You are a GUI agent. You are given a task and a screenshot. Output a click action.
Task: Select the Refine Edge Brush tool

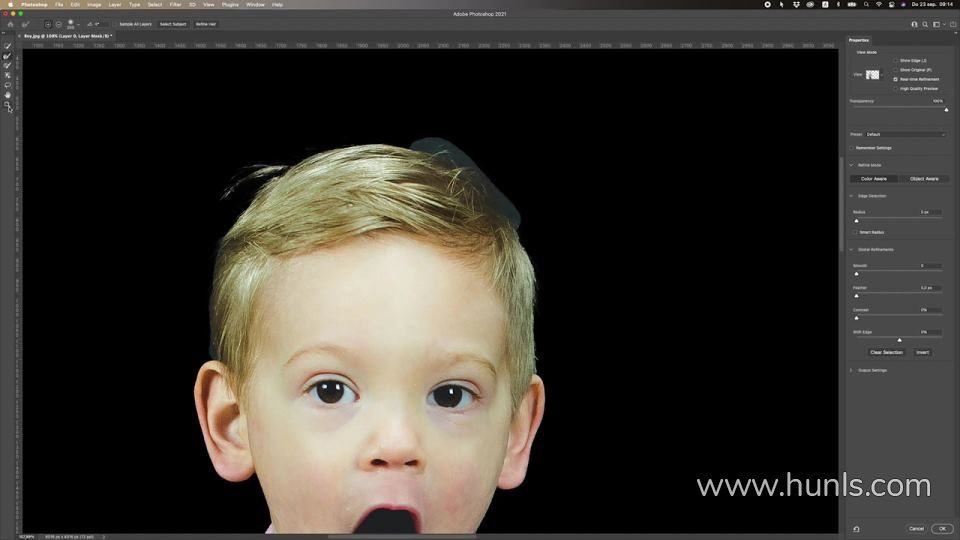[7, 56]
